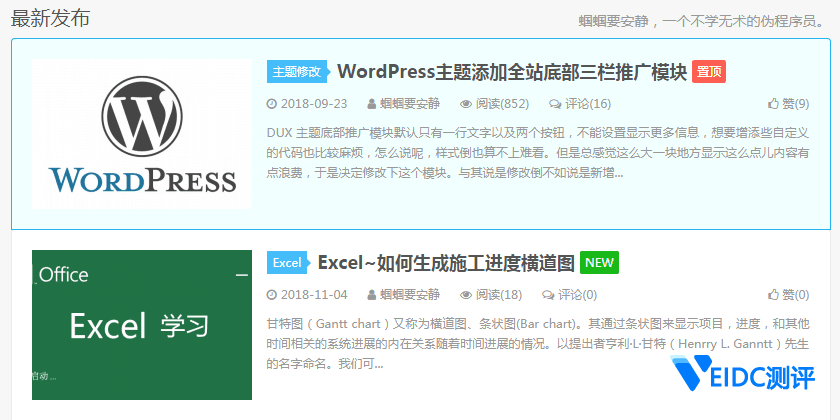The image size is (840, 420).
Task: Click the eye icon next to 阅读(852)
Action: click(465, 103)
